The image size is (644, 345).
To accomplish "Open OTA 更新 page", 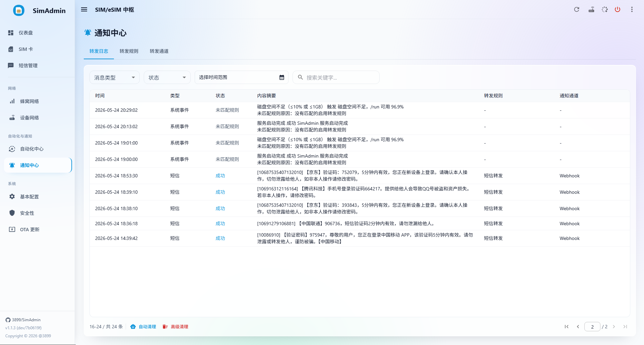I will [38, 230].
